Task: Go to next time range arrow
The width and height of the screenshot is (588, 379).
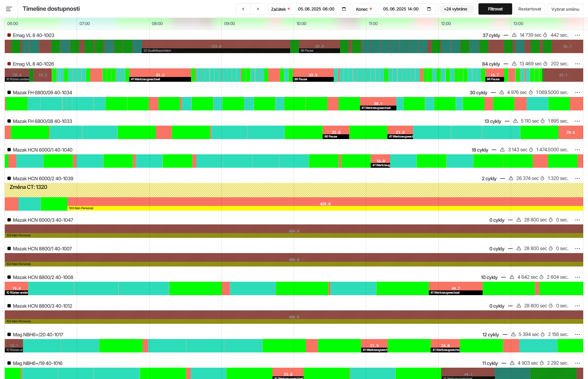Action: click(x=258, y=9)
